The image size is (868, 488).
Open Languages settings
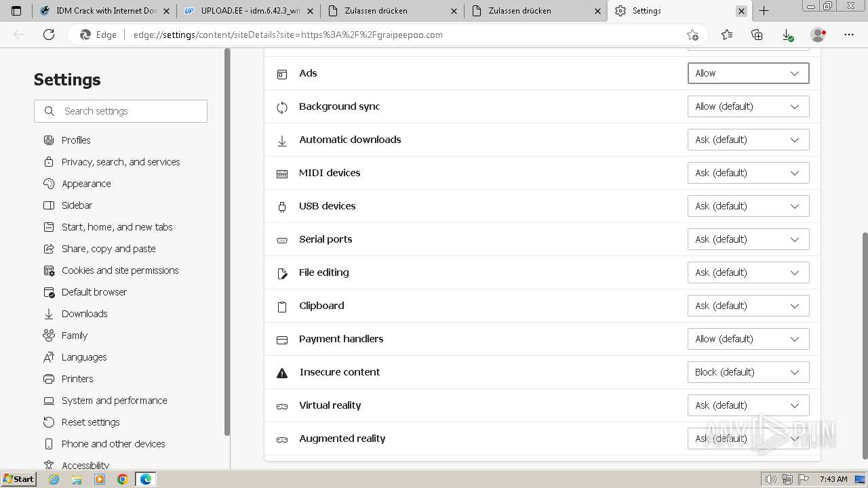click(84, 357)
